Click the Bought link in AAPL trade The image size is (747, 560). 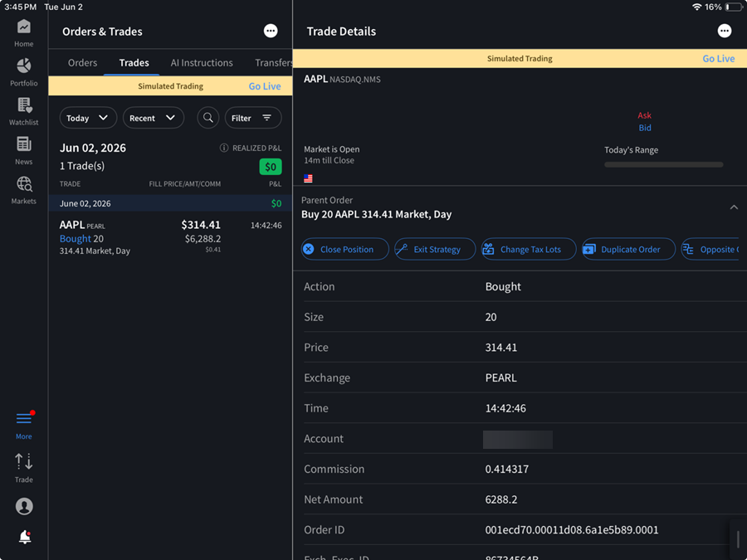pyautogui.click(x=76, y=239)
